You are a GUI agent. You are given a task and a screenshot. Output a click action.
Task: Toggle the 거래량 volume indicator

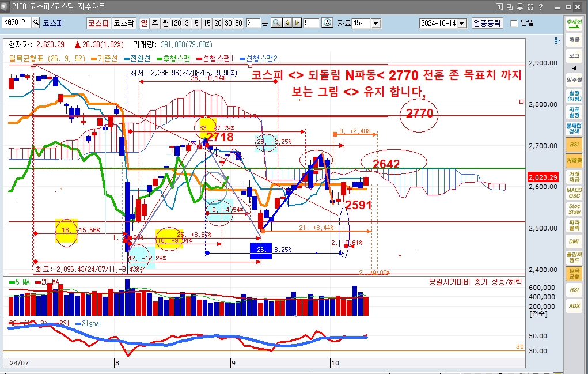tap(574, 161)
